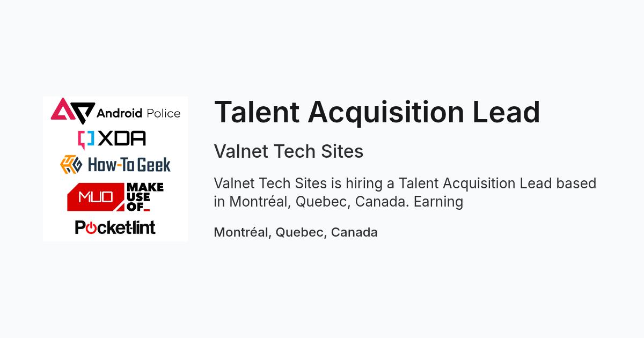Open the 'Talent Acquisition Lead' job title
Screen dimensions: 644x338
click(377, 112)
